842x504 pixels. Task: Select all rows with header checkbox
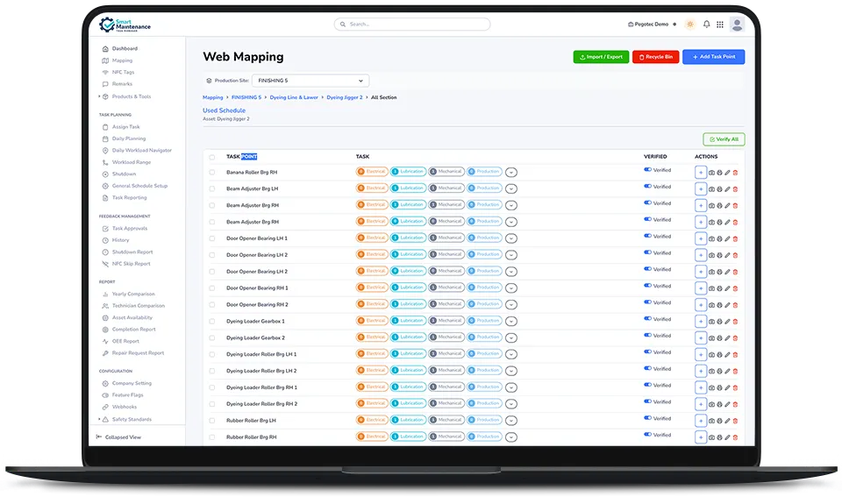coord(212,157)
